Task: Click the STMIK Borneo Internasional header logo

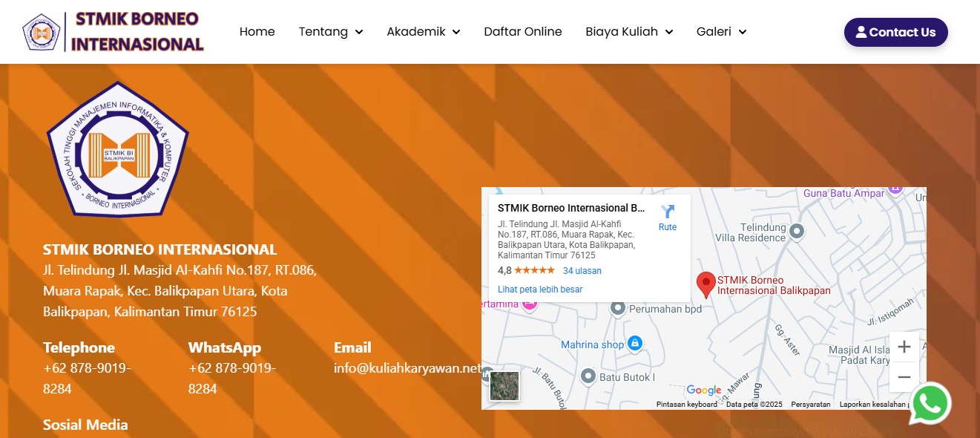Action: (x=114, y=32)
